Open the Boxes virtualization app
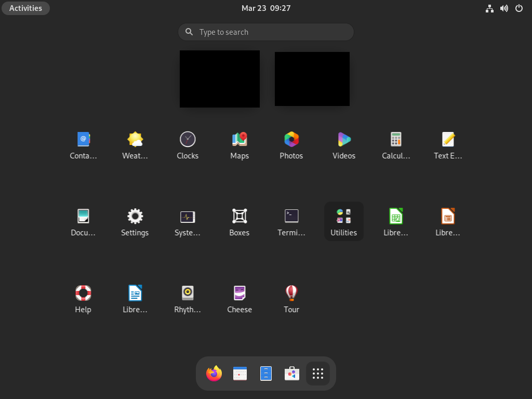Viewport: 532px width, 399px height. pos(240,222)
